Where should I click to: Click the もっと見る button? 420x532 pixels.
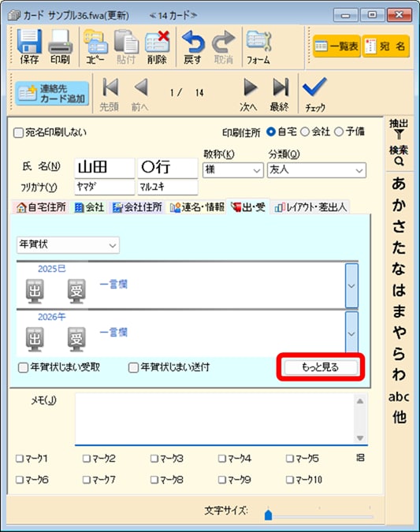321,367
